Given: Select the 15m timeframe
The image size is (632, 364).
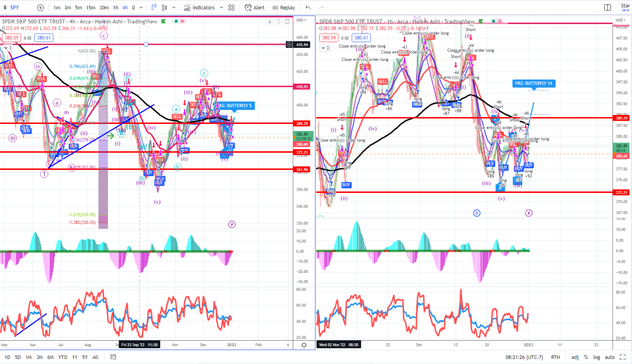Looking at the screenshot, I should 91,7.
